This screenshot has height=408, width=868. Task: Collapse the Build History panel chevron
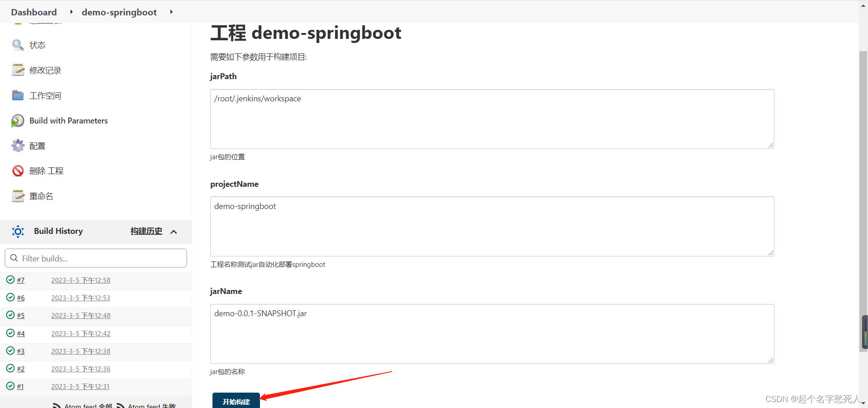coord(174,232)
